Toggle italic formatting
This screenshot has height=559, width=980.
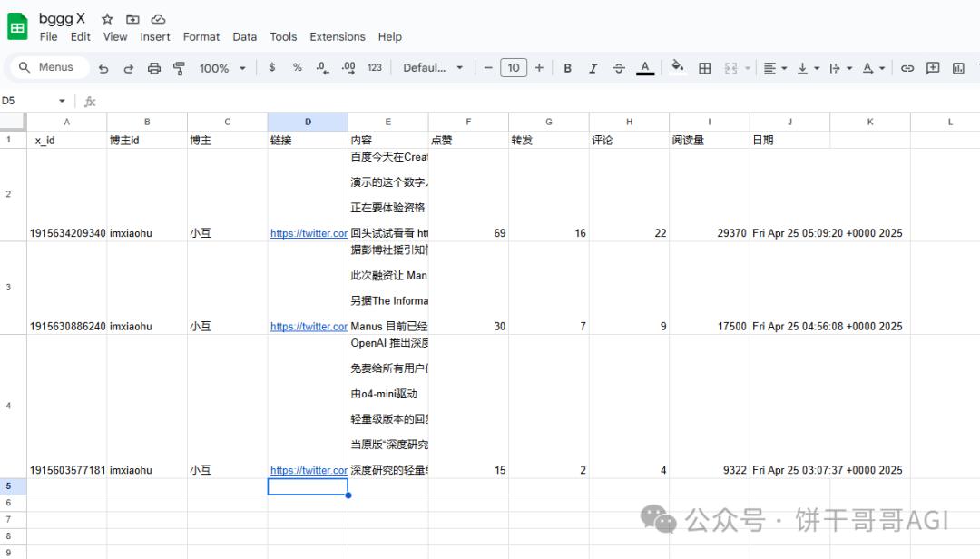593,68
